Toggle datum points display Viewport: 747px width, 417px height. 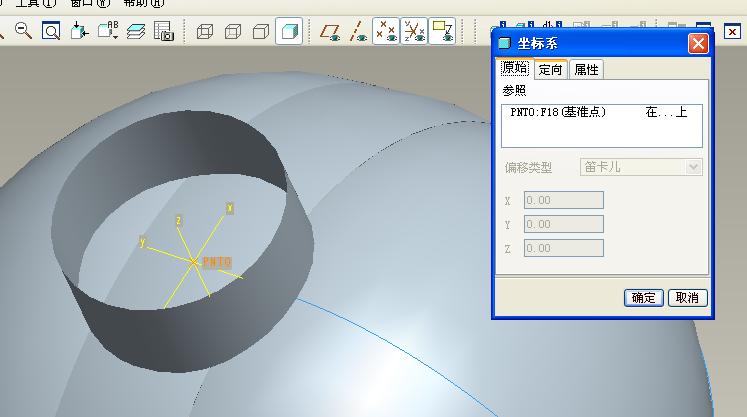pos(386,31)
